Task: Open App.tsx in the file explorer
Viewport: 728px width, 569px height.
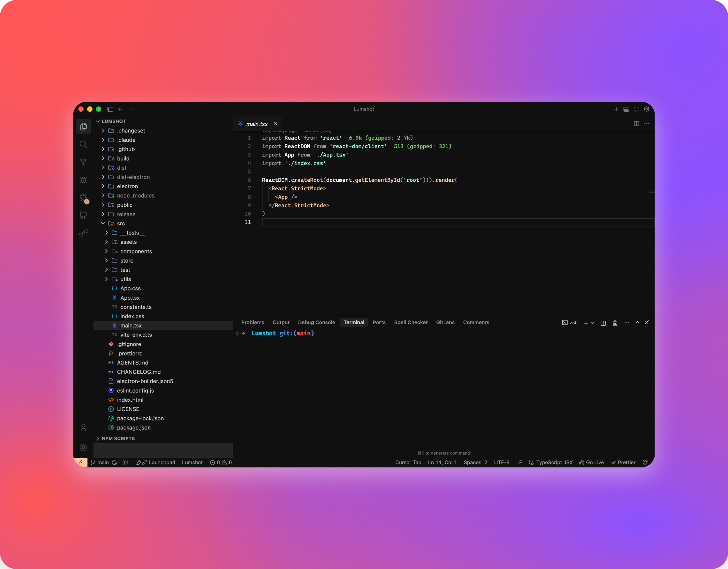Action: [130, 298]
